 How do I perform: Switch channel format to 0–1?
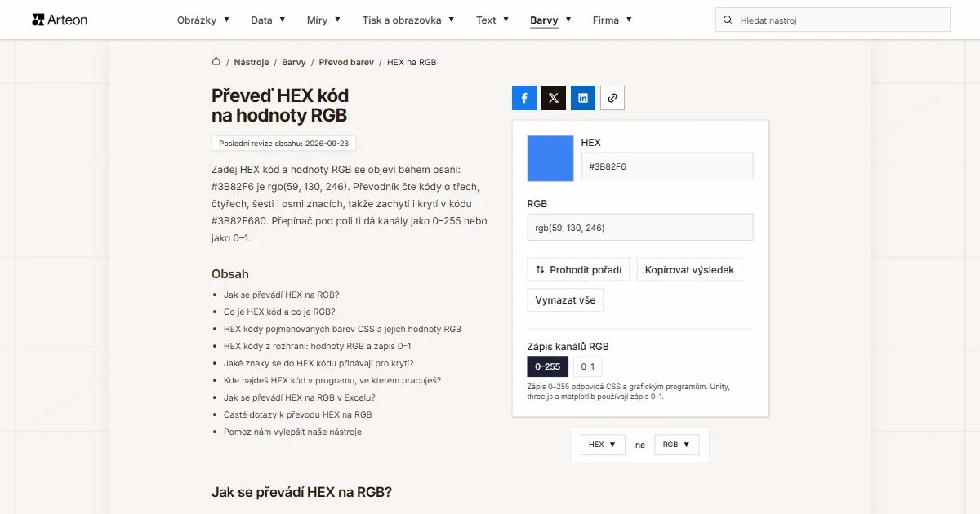pyautogui.click(x=587, y=366)
